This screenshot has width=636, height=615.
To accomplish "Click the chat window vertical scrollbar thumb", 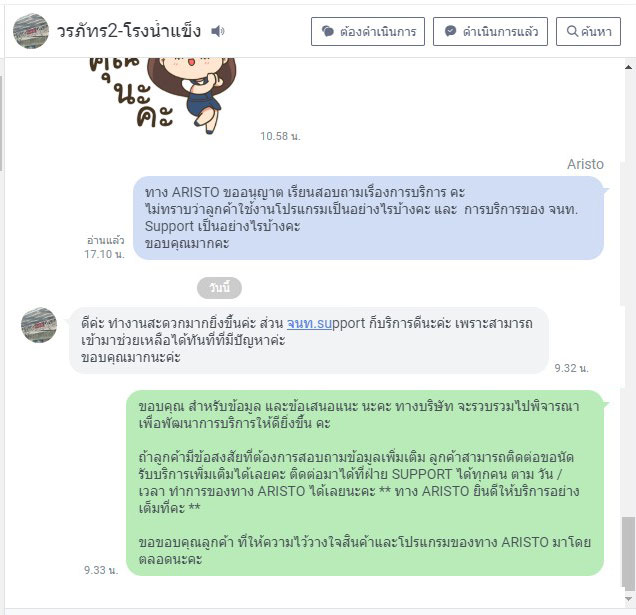I will point(629,552).
